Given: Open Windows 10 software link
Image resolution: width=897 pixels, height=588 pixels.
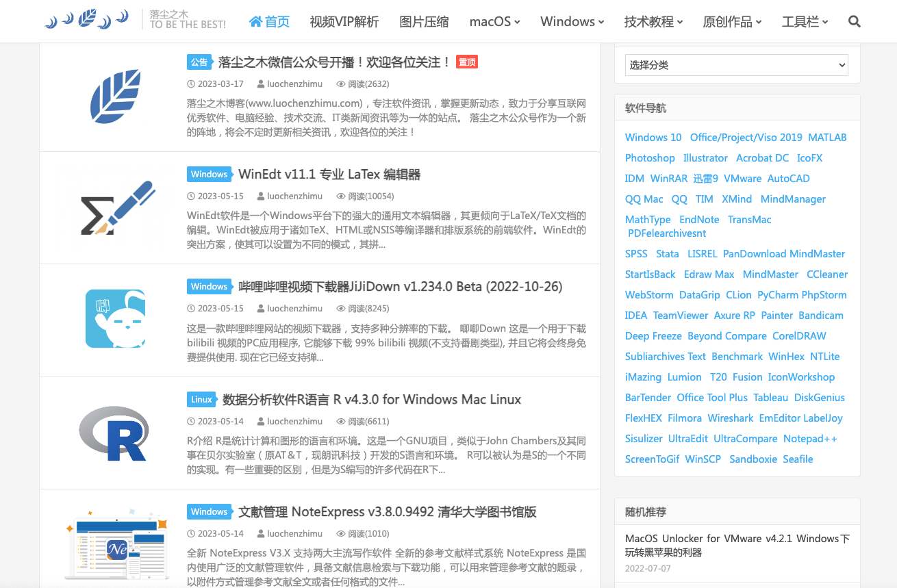Looking at the screenshot, I should (653, 138).
